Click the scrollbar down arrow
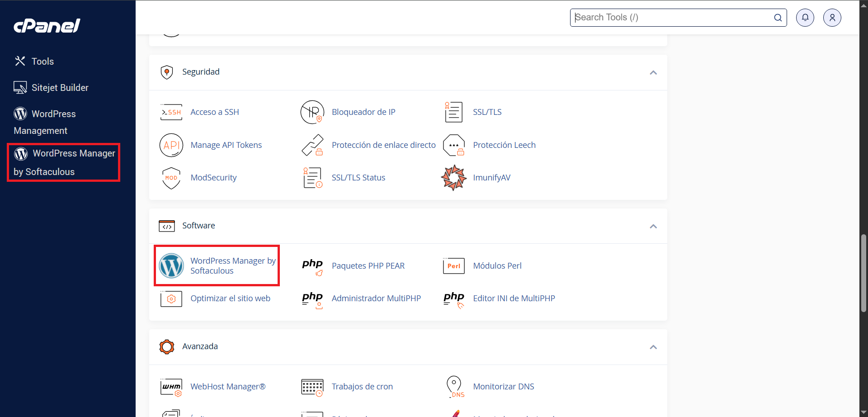Viewport: 868px width, 417px height. [864, 412]
